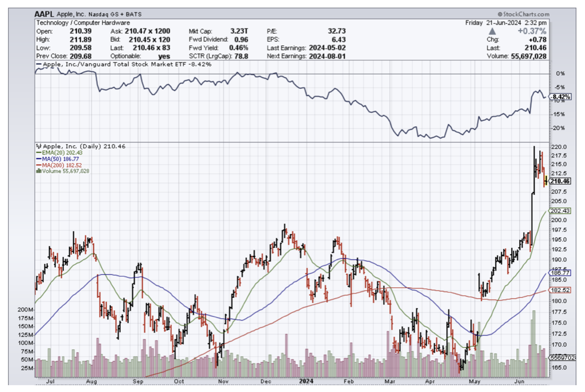
Task: Click the P/E value 32.73
Action: 337,31
